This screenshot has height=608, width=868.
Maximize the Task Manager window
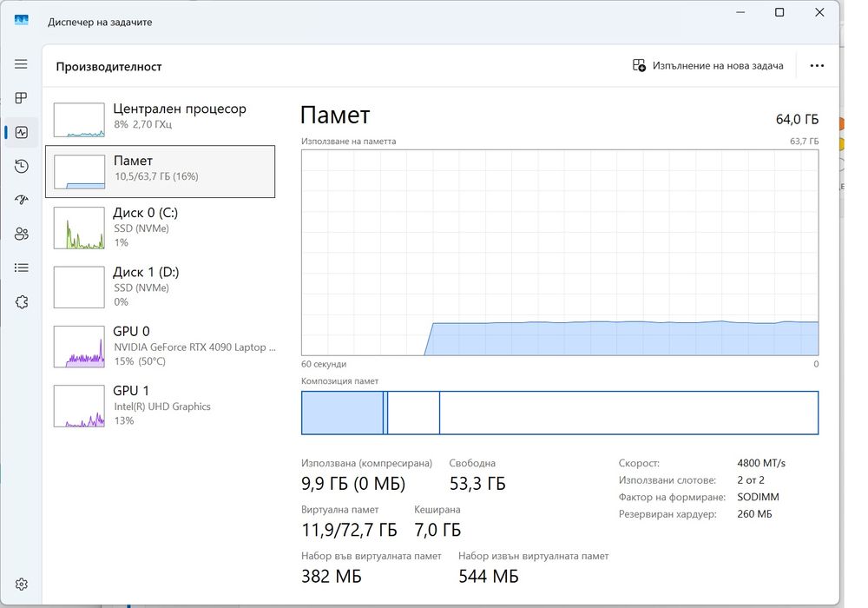pos(779,13)
